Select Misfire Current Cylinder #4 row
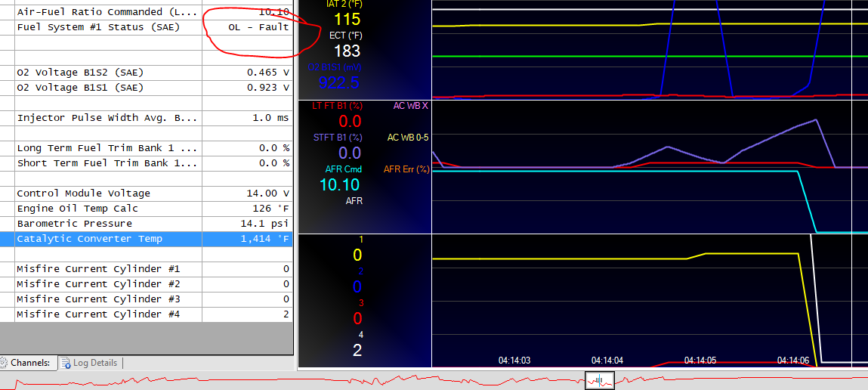The width and height of the screenshot is (868, 390). (146, 314)
